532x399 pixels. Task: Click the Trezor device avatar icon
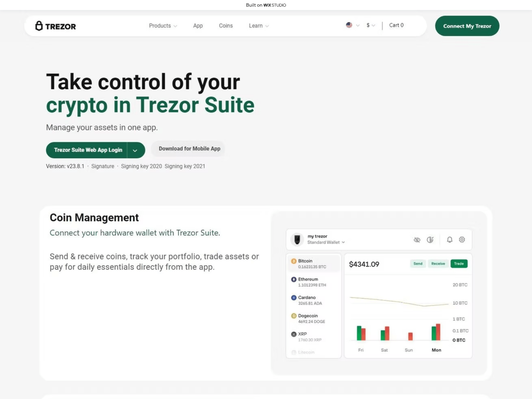click(x=297, y=239)
